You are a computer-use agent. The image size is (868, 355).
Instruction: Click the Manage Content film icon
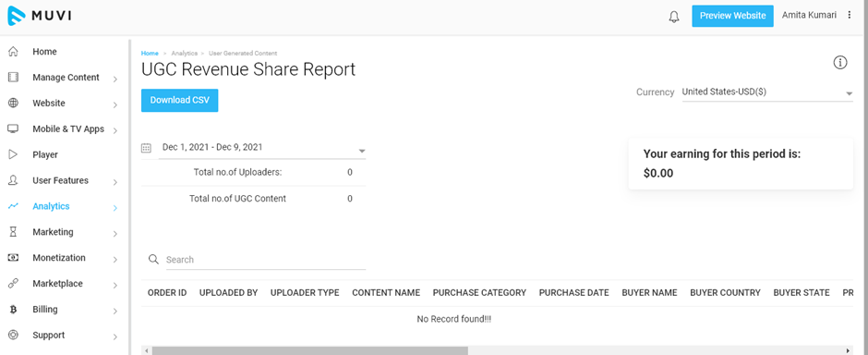[x=13, y=78]
